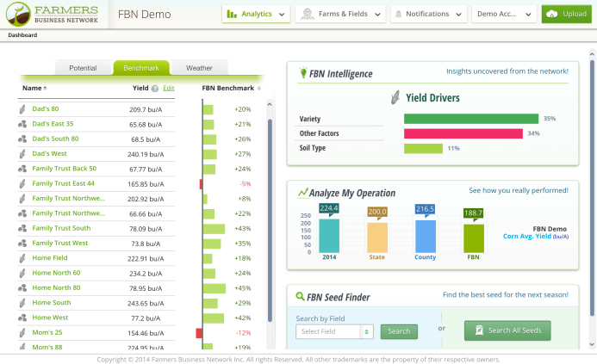Image resolution: width=597 pixels, height=364 pixels.
Task: Click the corn icon beside Home South
Action: coord(22,303)
